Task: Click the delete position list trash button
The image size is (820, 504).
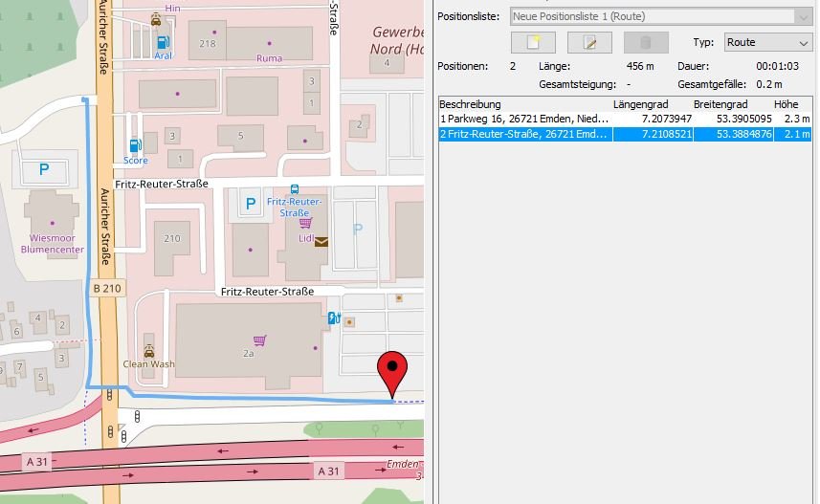Action: pos(646,42)
